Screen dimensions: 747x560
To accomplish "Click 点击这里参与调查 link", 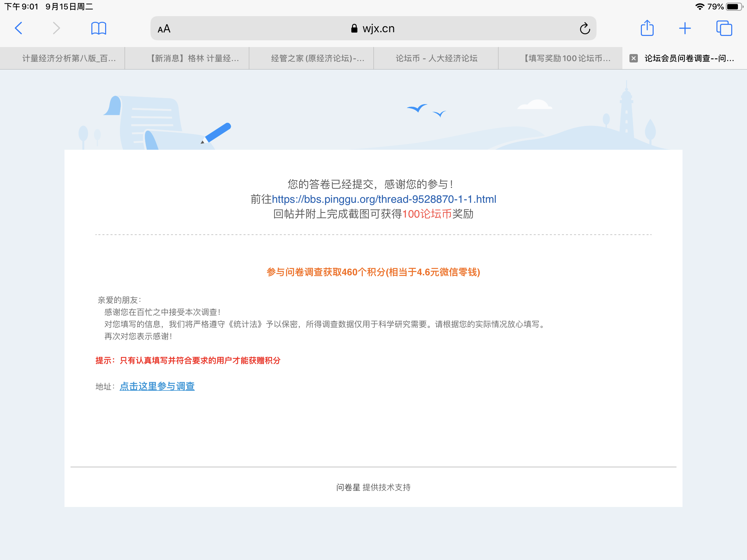I will pos(157,386).
